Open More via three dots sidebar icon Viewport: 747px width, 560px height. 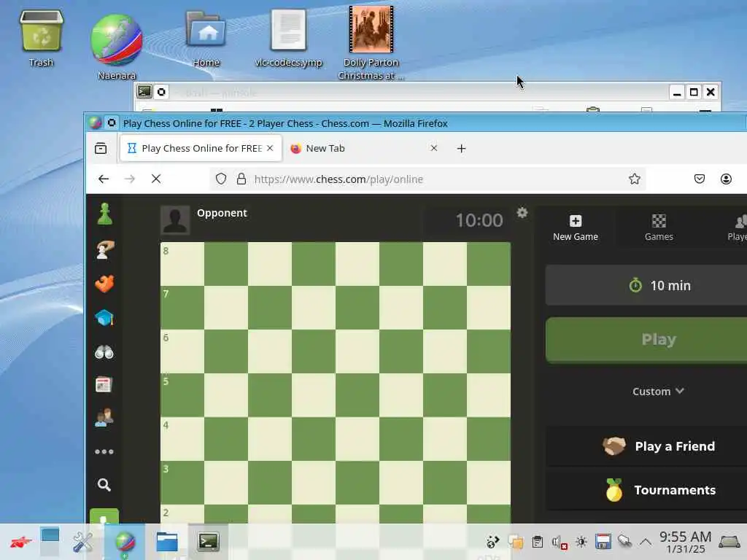(x=104, y=451)
